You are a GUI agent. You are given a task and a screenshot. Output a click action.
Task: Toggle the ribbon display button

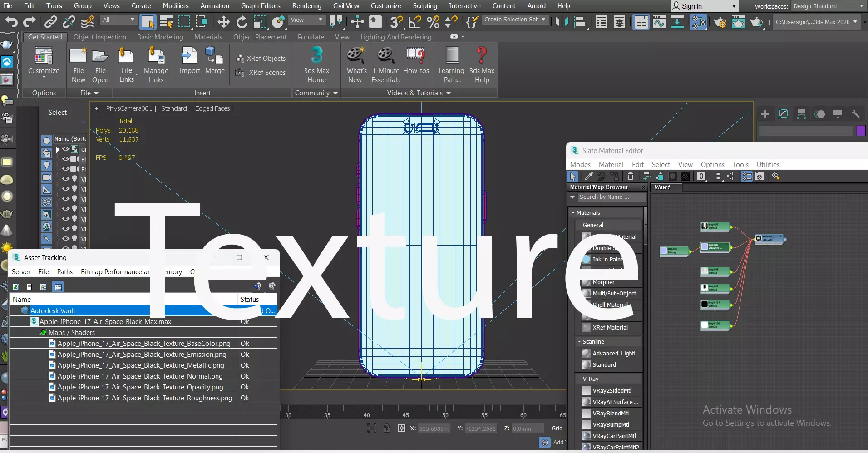click(x=641, y=22)
